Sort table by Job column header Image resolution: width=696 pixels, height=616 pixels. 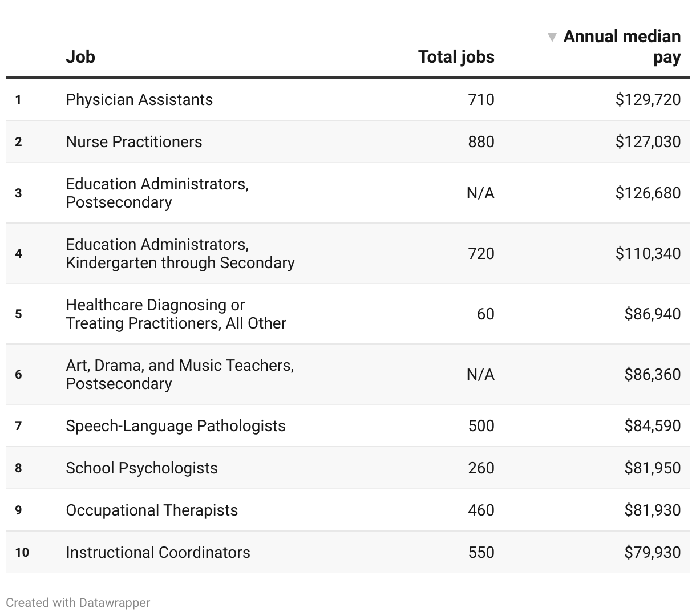[x=80, y=57]
